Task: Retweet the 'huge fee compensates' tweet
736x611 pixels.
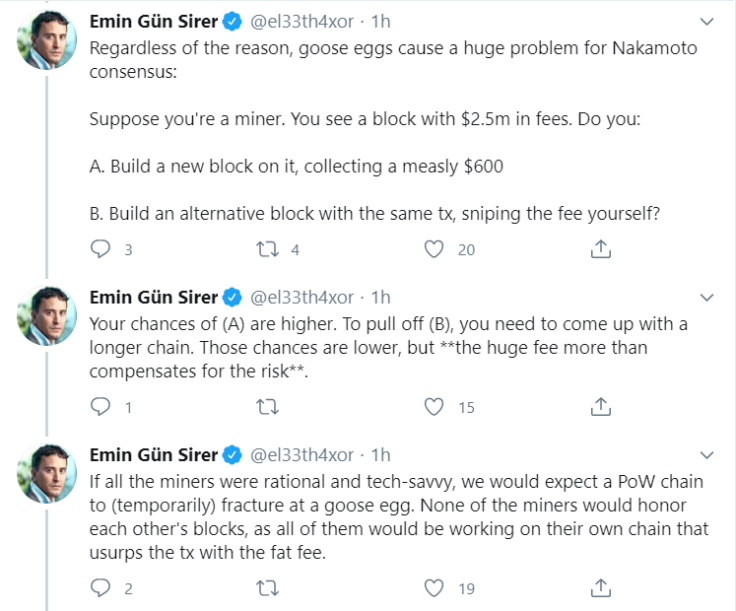Action: (x=268, y=407)
